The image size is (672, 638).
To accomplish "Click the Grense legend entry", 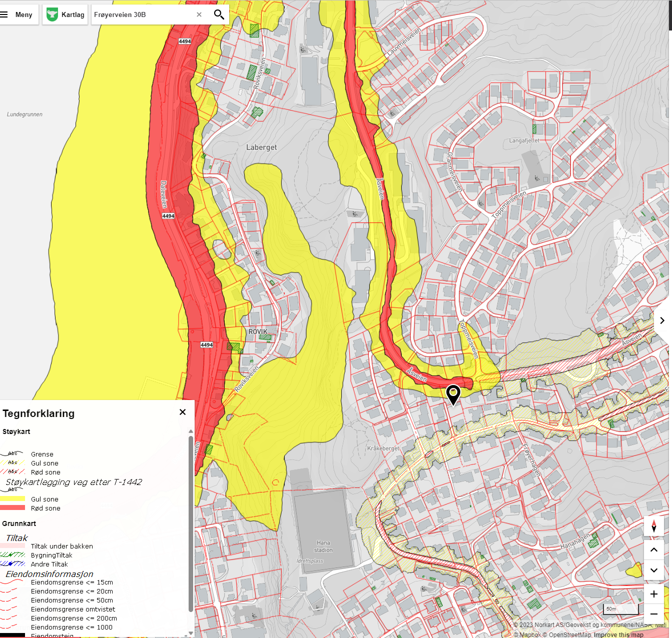I will 42,454.
